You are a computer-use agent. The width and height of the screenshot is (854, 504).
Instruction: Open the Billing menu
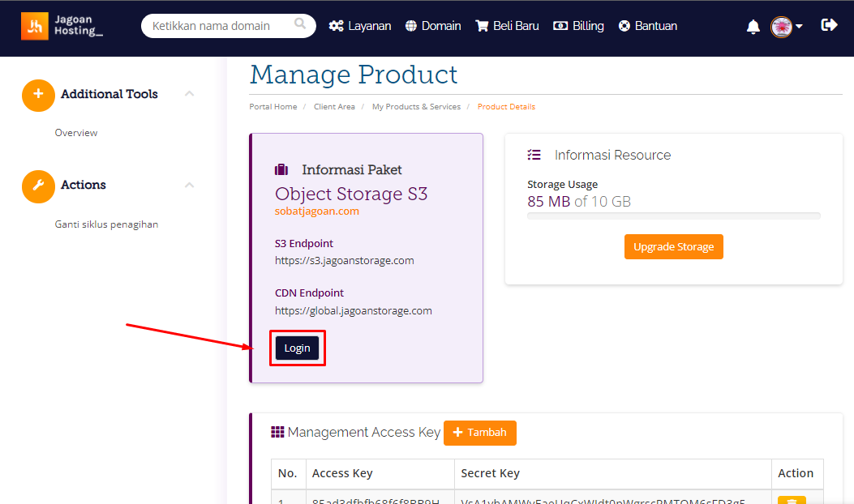[578, 26]
